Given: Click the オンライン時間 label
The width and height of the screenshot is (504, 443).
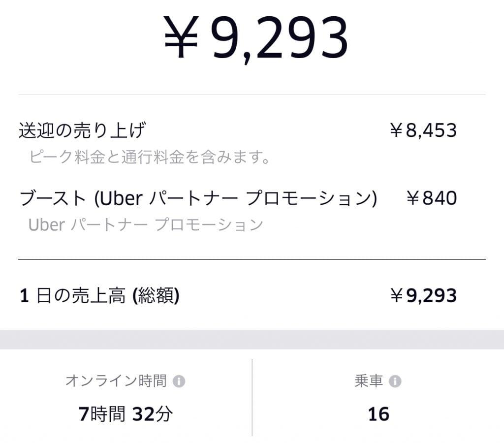Looking at the screenshot, I should [x=116, y=381].
